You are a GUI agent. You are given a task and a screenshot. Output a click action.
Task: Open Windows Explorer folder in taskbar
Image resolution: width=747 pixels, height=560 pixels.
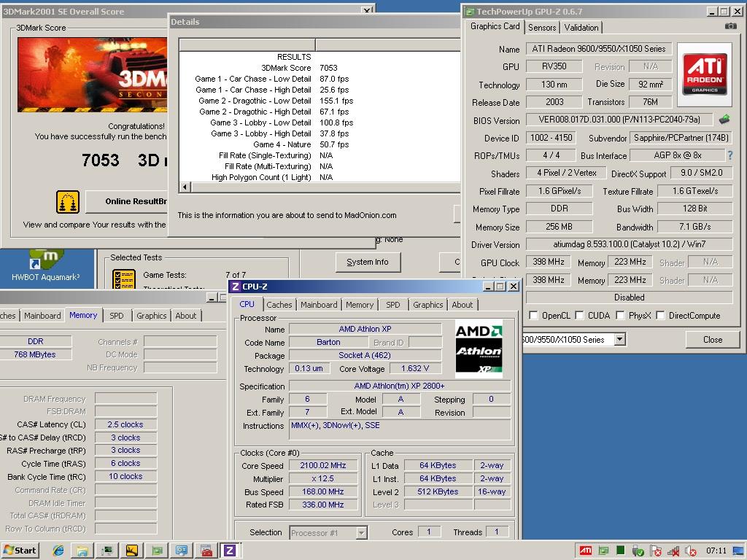click(82, 551)
